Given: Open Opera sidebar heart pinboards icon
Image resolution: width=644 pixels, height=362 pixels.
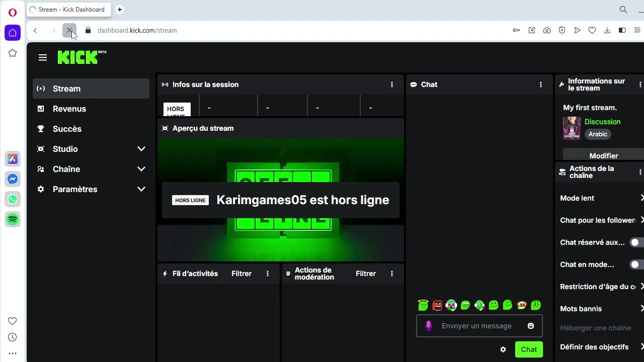Looking at the screenshot, I should click(x=13, y=321).
